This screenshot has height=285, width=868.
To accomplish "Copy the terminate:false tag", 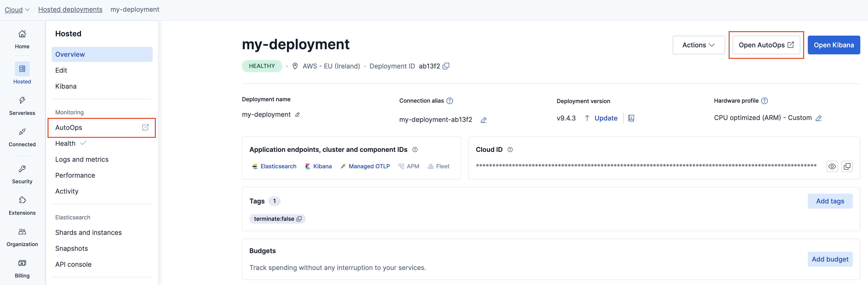I will (299, 219).
